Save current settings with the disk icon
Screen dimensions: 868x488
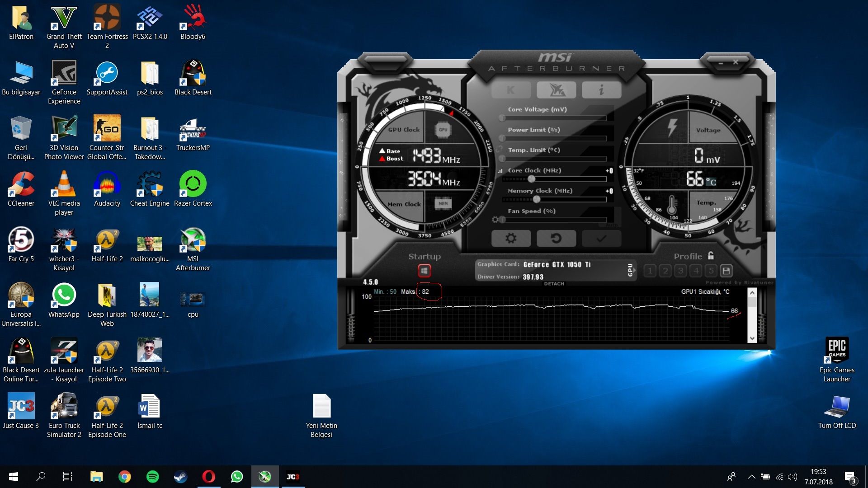pos(727,270)
